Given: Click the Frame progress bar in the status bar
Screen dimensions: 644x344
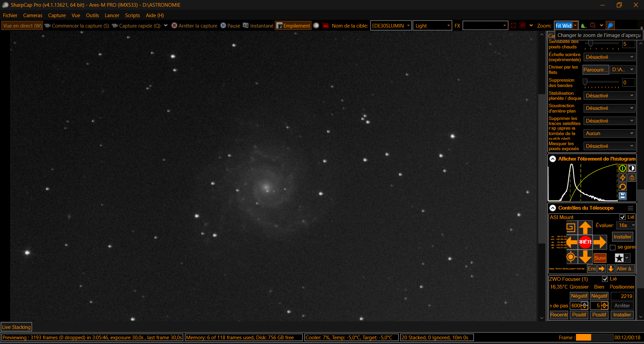Looking at the screenshot, I should pyautogui.click(x=594, y=338).
